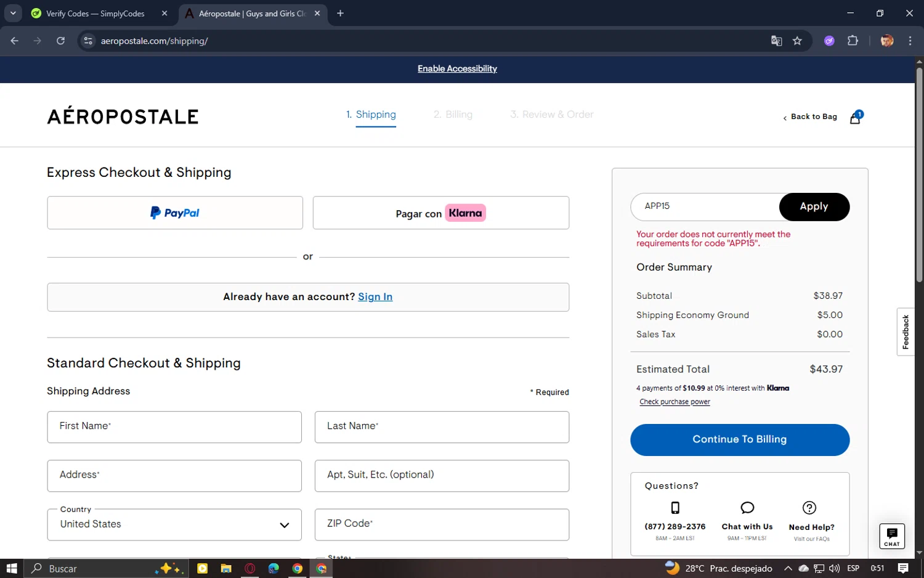924x578 pixels.
Task: Click the phone icon in Questions
Action: (x=675, y=508)
